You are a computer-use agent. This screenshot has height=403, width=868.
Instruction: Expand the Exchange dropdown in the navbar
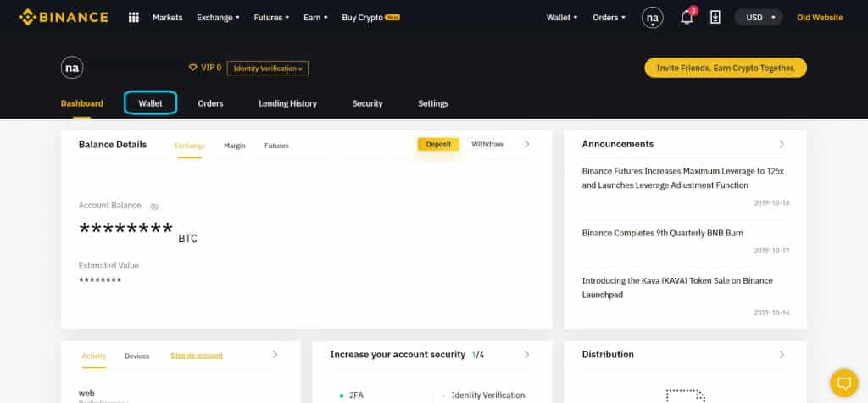click(218, 18)
